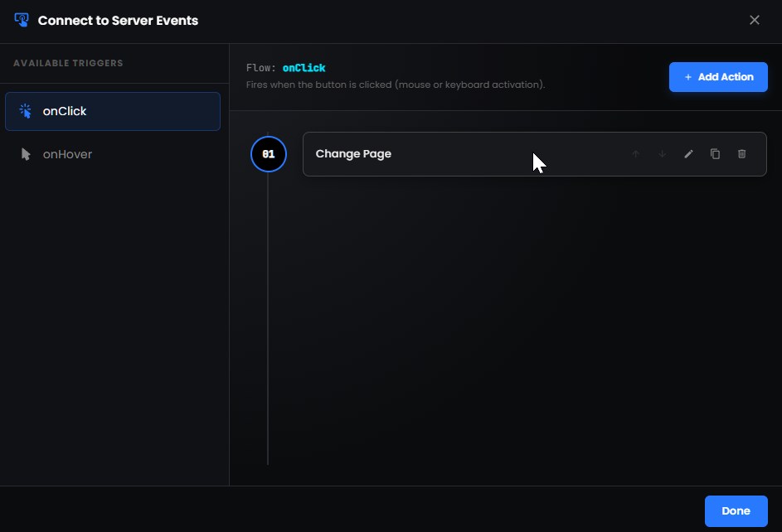Delete the Change Page action via trash icon

[741, 154]
